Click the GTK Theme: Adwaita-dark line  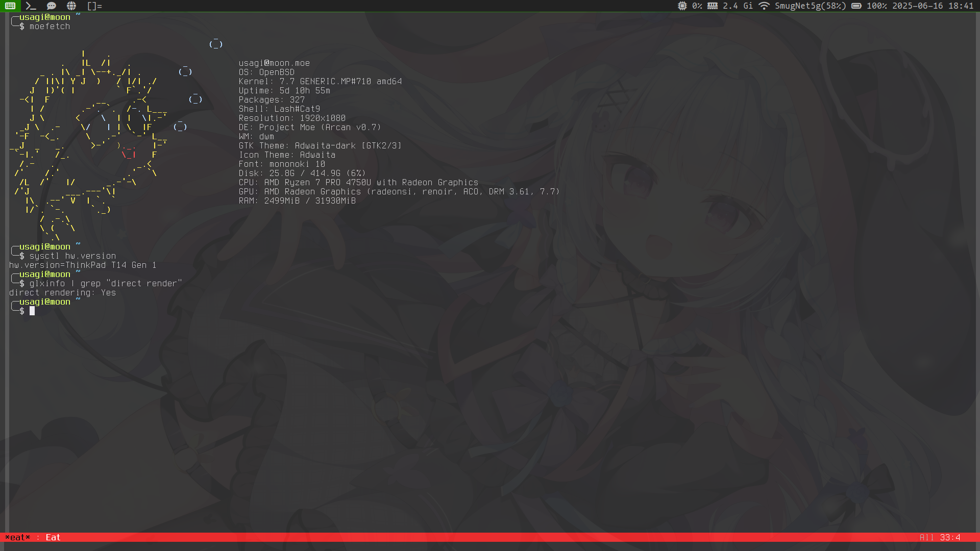click(x=320, y=146)
